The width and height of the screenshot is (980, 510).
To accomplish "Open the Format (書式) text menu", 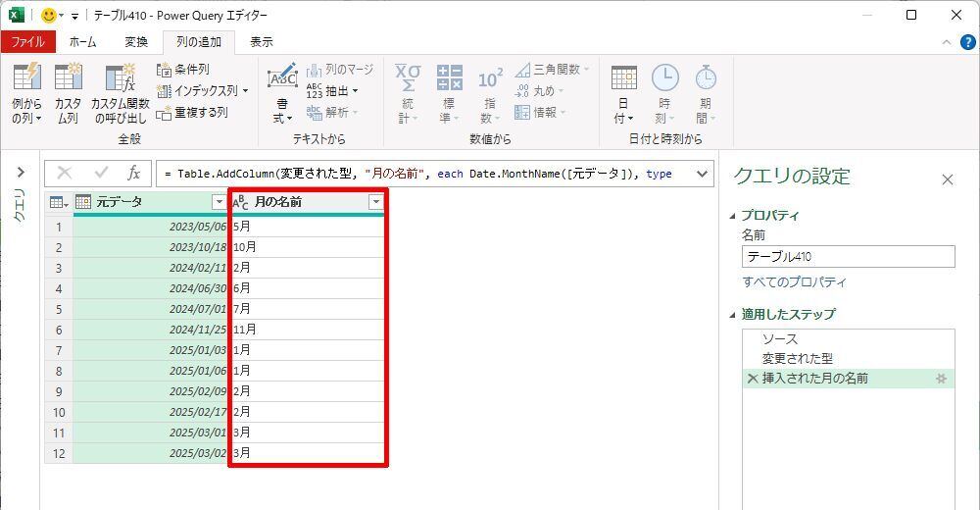I will coord(282,92).
